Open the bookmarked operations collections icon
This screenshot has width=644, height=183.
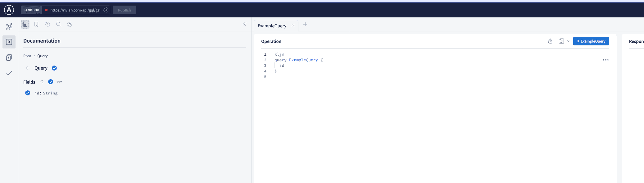pos(36,24)
